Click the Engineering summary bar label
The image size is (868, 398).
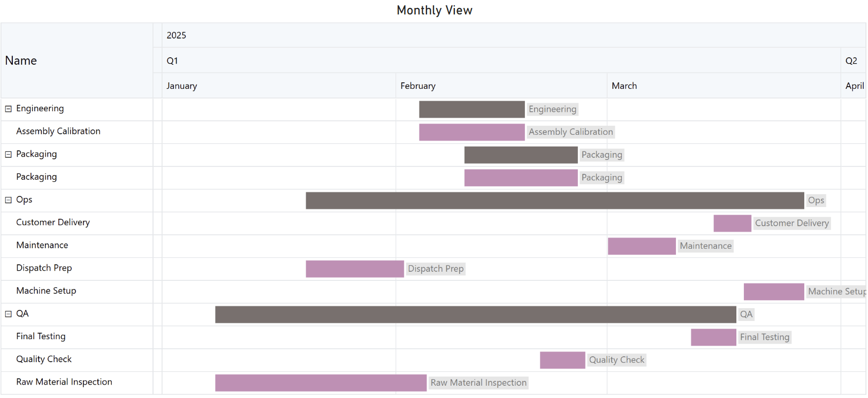(552, 110)
